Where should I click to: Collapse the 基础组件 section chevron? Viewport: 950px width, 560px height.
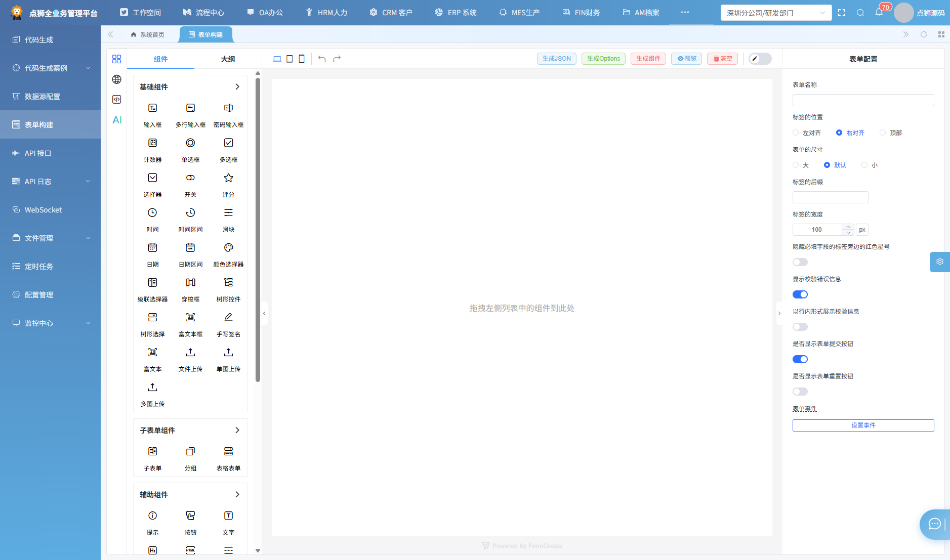[237, 87]
